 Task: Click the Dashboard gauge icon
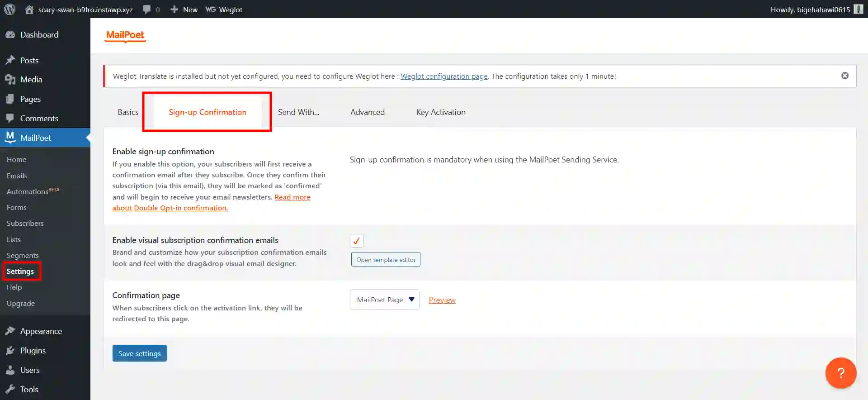click(x=10, y=35)
